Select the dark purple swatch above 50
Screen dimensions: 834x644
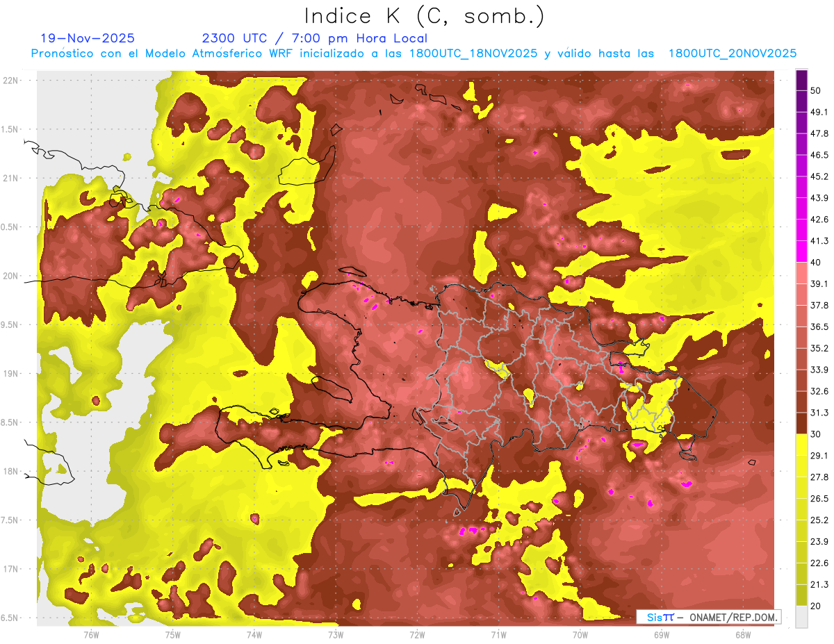pos(801,80)
